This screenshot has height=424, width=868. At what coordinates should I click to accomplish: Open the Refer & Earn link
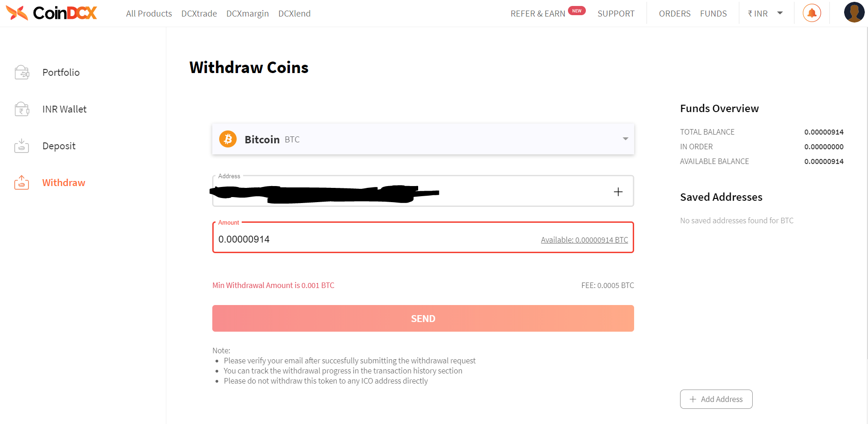(538, 14)
